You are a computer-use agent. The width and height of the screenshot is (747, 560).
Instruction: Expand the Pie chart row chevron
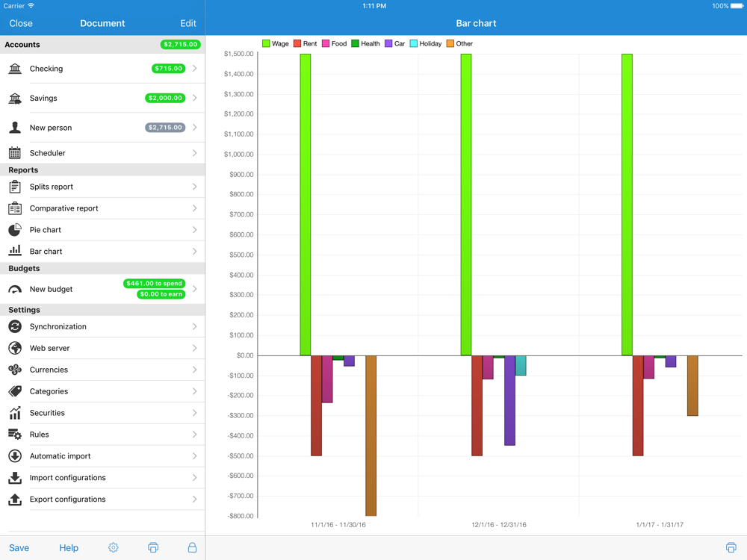click(x=195, y=229)
